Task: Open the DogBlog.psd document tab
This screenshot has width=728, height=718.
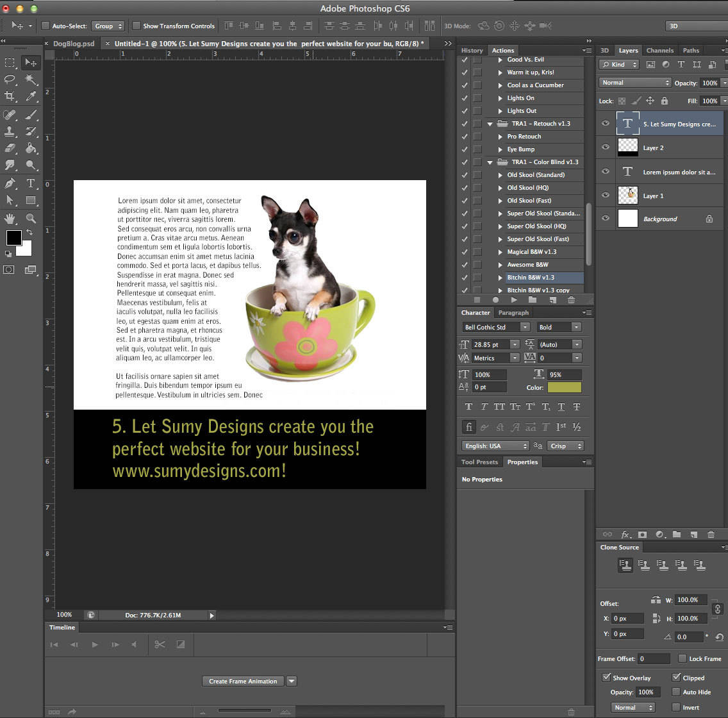Action: [x=74, y=44]
